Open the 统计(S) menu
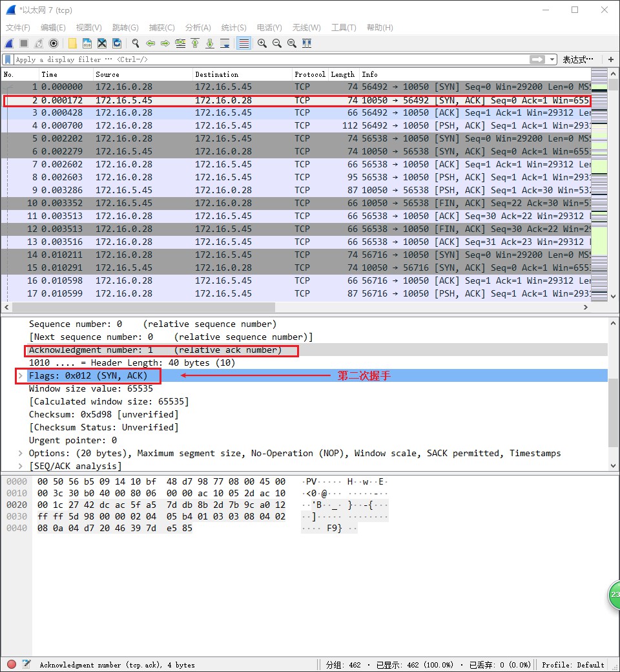620x672 pixels. click(x=234, y=27)
